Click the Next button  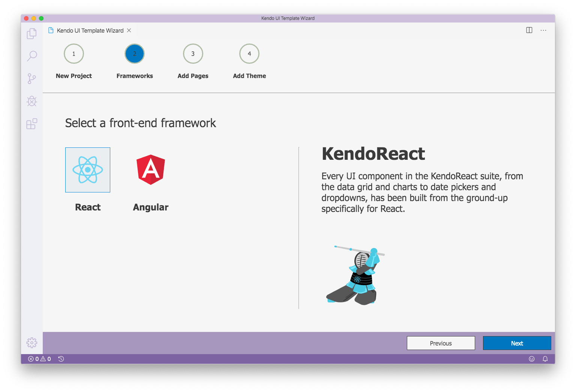(x=517, y=343)
